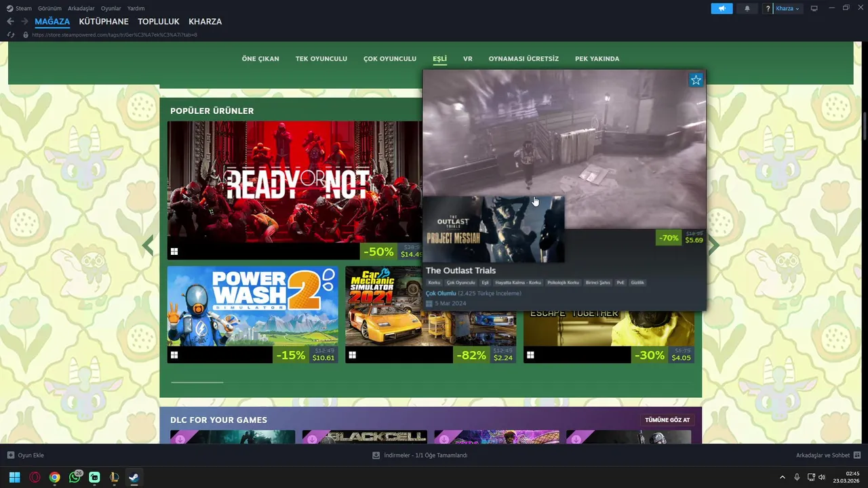Open the Windows Start menu
Screen dimensions: 868x488
(x=14, y=477)
